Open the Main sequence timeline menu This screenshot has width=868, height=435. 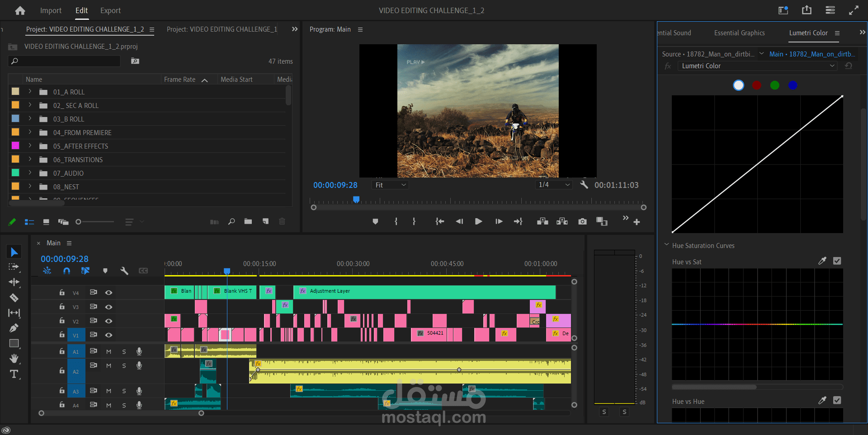pos(69,243)
